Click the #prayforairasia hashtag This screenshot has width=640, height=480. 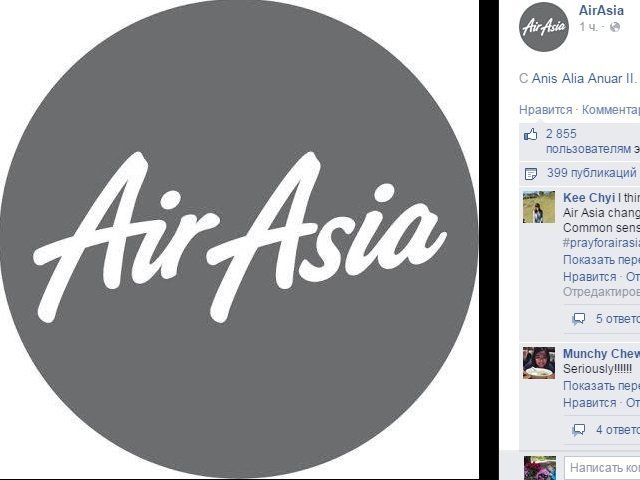(601, 243)
